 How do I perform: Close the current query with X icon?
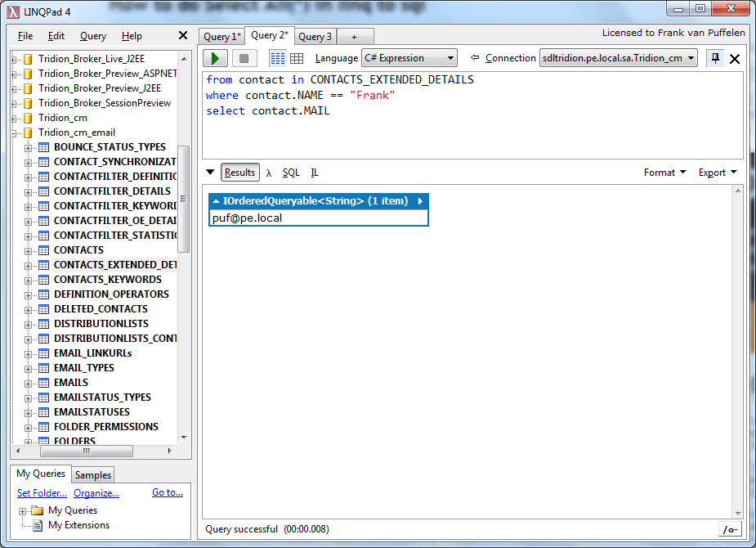734,59
